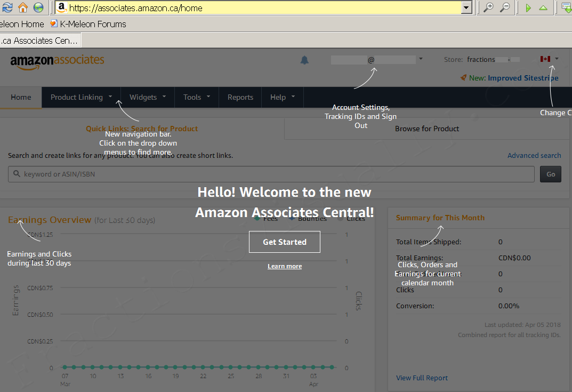The width and height of the screenshot is (572, 392).
Task: Click the 0.00% conversion value
Action: point(509,306)
